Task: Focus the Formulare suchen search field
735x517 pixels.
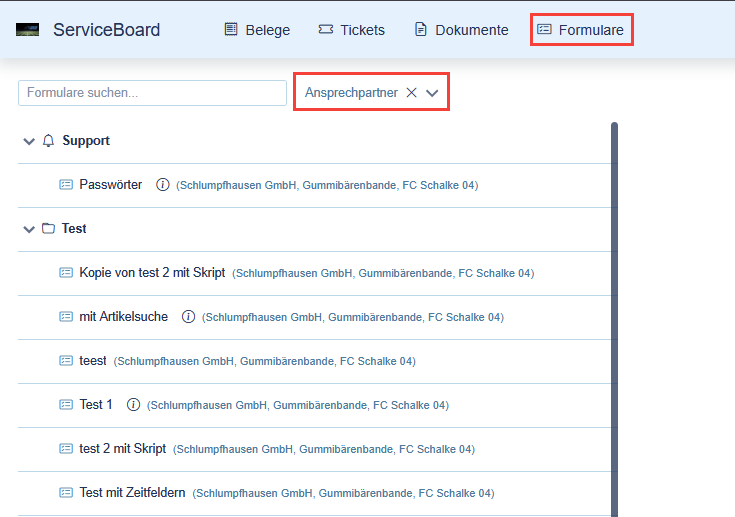Action: (x=152, y=93)
